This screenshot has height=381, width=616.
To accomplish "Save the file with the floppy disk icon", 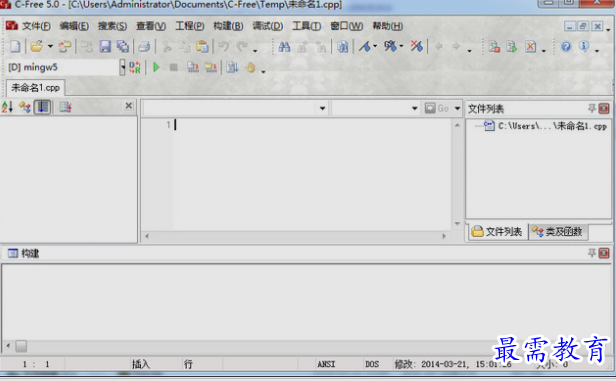I will [105, 46].
